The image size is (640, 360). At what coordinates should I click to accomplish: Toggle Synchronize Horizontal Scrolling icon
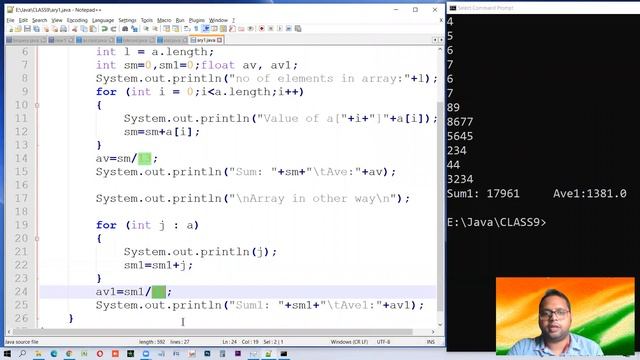(176, 29)
